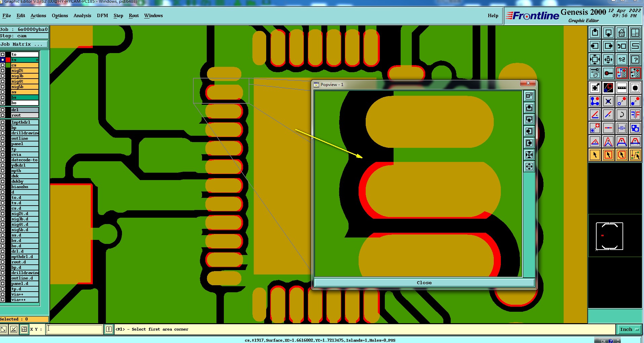Click the red color swatch of layer ts

tap(8, 60)
